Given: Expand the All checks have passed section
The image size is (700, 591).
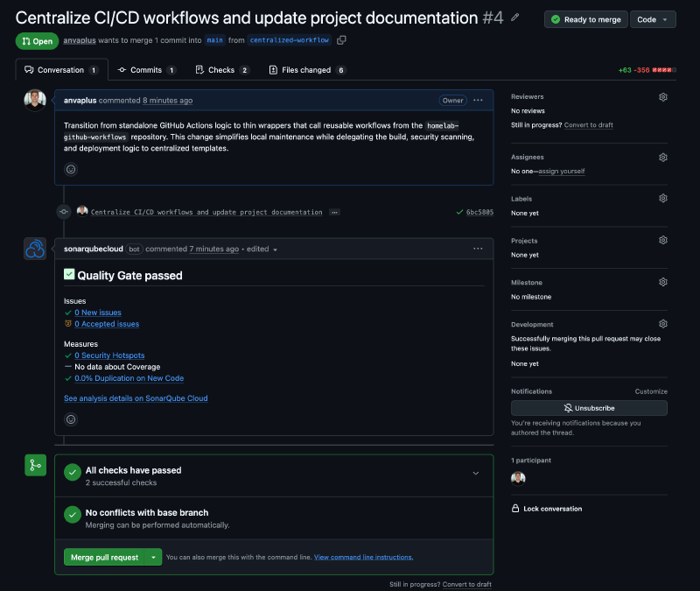Looking at the screenshot, I should click(x=475, y=474).
